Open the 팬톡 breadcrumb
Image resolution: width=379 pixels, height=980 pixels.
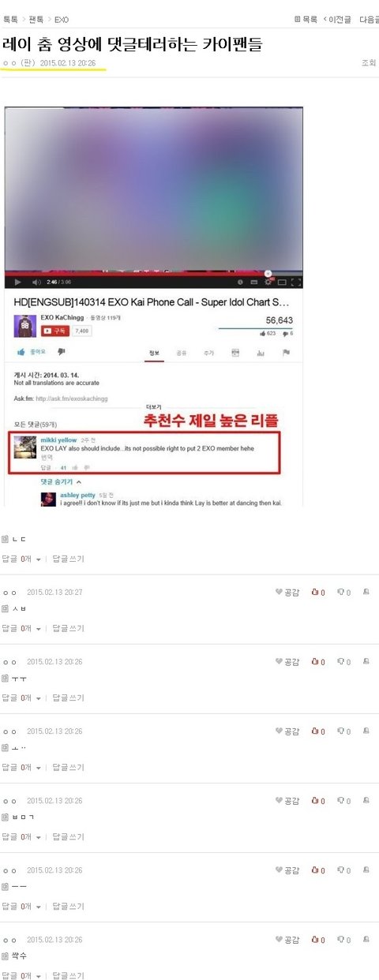[36, 19]
